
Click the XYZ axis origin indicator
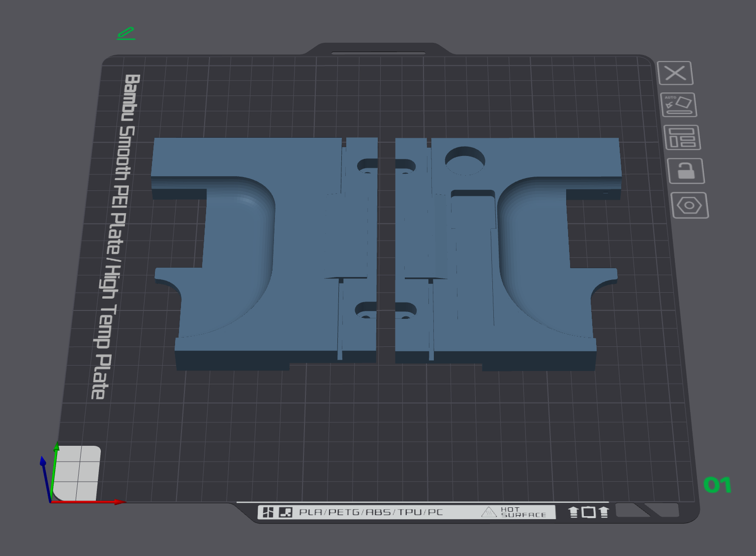pos(51,501)
